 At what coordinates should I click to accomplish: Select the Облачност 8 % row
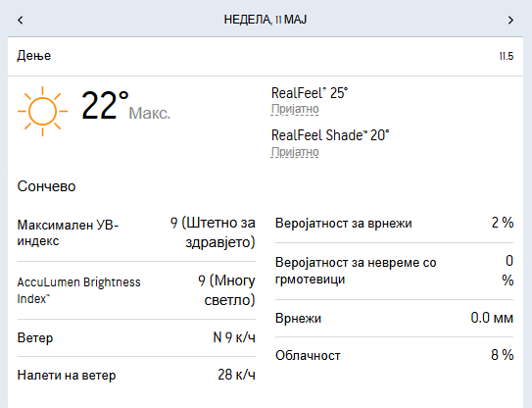[x=394, y=355]
